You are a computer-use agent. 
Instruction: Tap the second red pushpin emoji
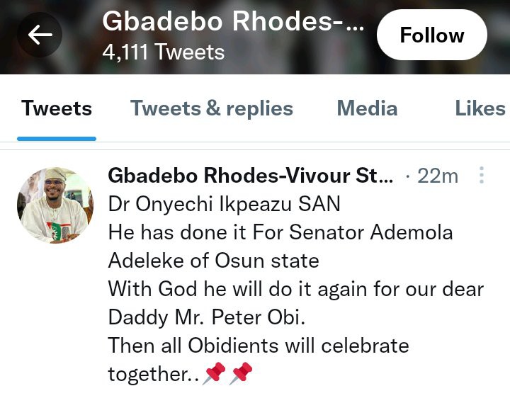pyautogui.click(x=241, y=373)
